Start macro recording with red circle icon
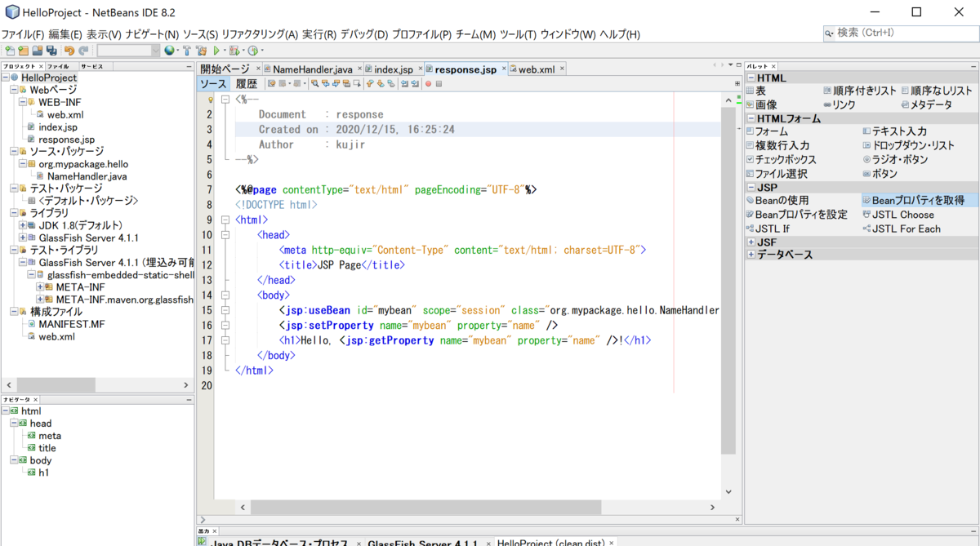980x546 pixels. click(428, 83)
